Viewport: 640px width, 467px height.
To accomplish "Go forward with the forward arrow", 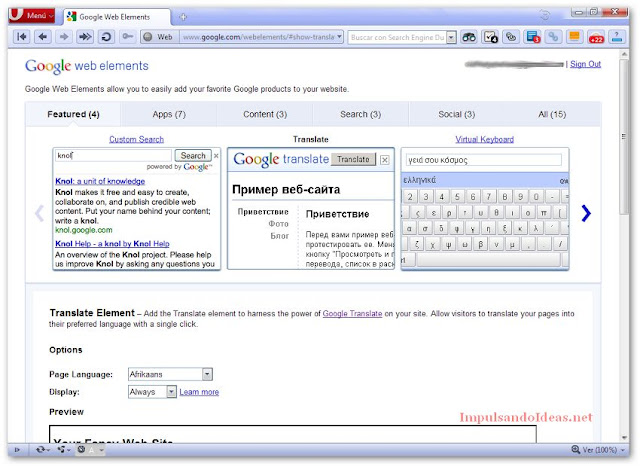I will (x=64, y=37).
